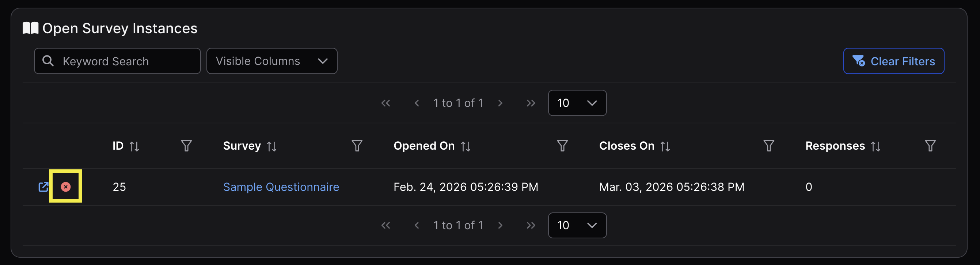Open the Responses column filter
This screenshot has width=980, height=265.
pos(930,146)
